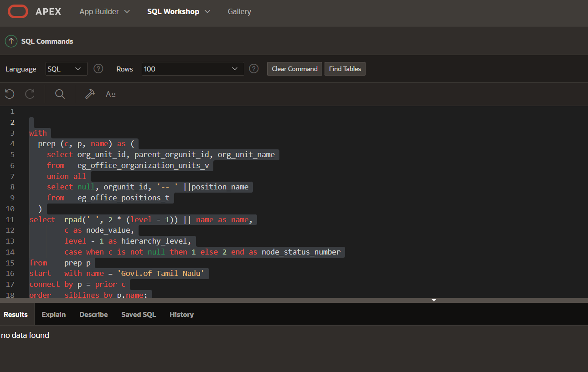Viewport: 588px width, 372px height.
Task: Click help icon next to Rows dropdown
Action: [x=254, y=69]
